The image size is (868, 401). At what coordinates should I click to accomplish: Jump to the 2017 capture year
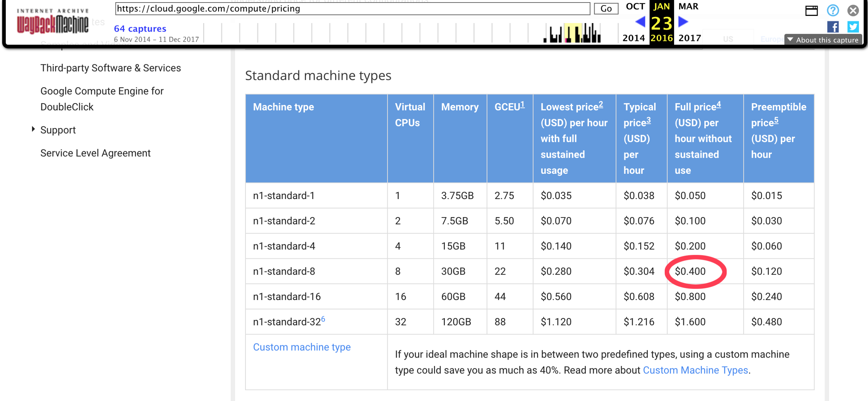tap(689, 38)
